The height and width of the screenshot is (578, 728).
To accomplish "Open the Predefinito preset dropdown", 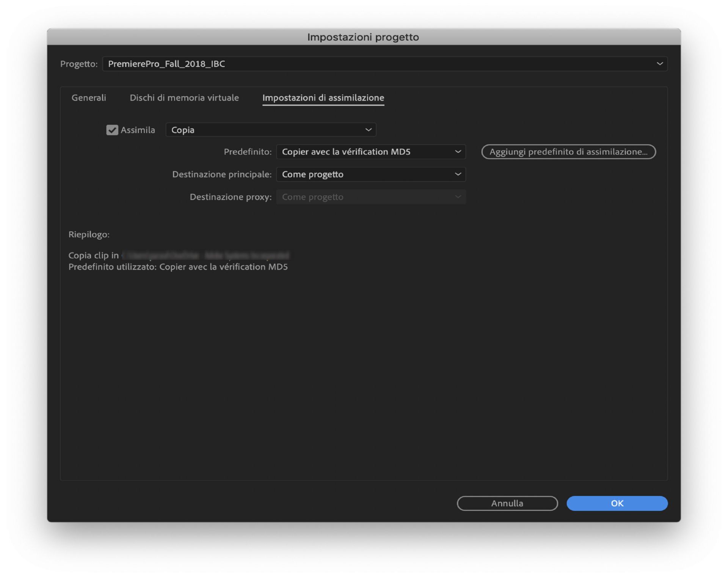I will [x=364, y=152].
